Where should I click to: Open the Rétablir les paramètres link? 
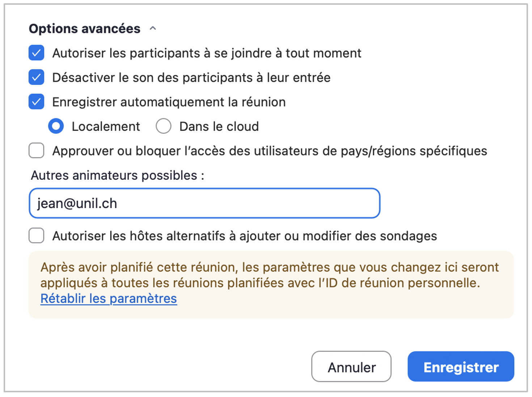point(109,299)
